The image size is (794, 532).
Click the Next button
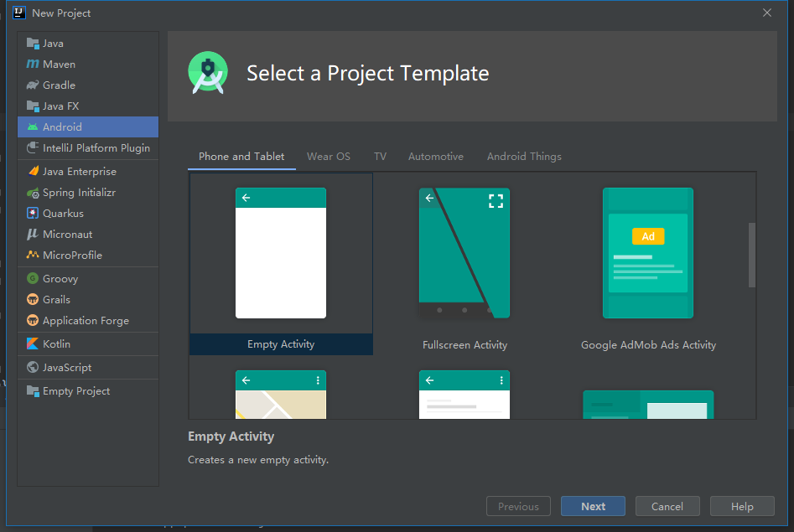(593, 506)
